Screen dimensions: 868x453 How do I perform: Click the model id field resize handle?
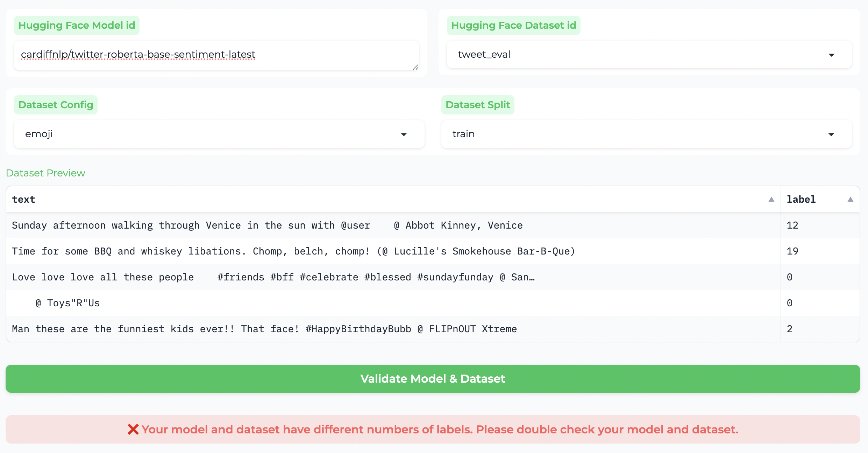[415, 67]
